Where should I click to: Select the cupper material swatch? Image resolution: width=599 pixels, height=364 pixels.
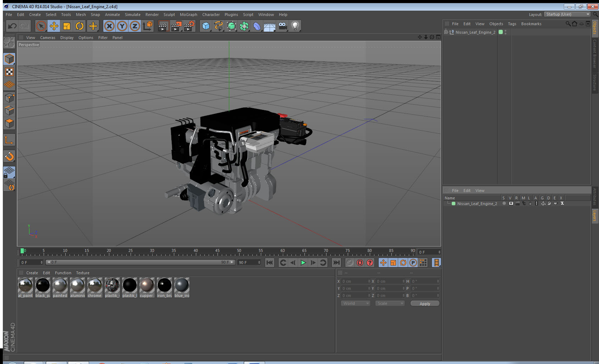pos(147,288)
